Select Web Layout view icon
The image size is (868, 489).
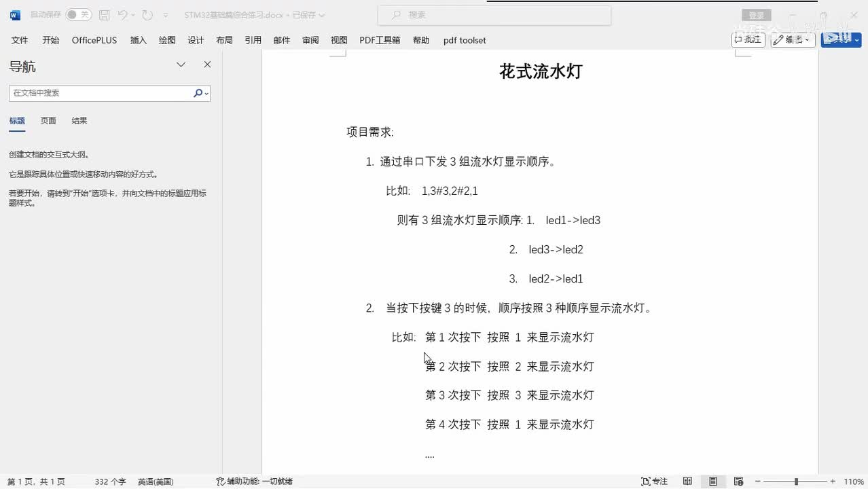coord(738,482)
